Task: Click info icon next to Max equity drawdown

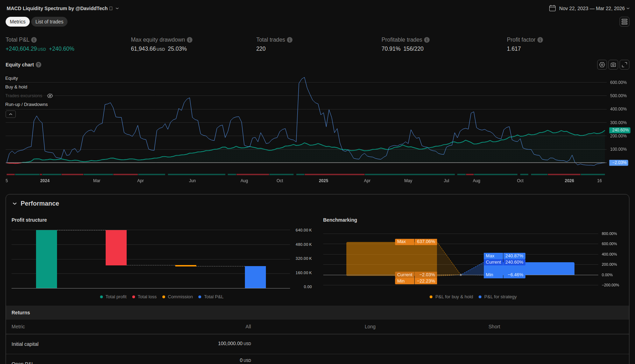Action: tap(190, 40)
